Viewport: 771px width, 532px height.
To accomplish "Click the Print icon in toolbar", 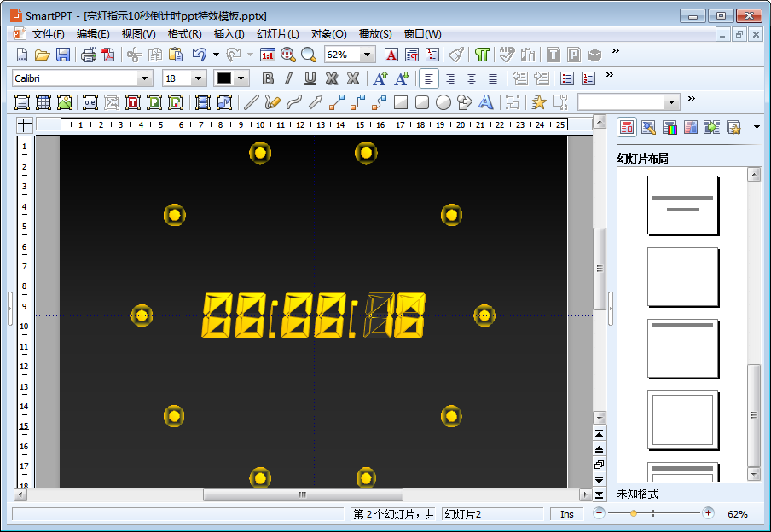I will pos(89,55).
